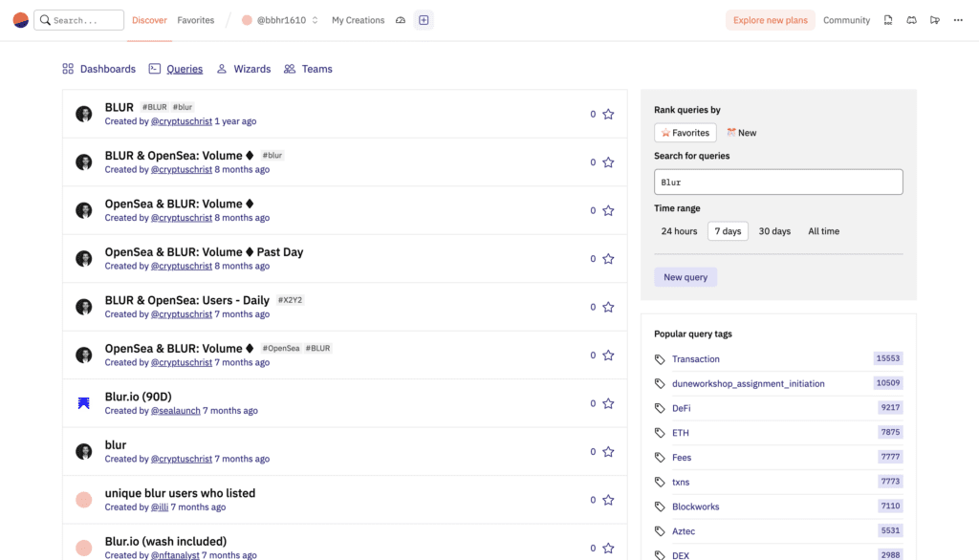
Task: Focus the top Search box
Action: pyautogui.click(x=78, y=20)
